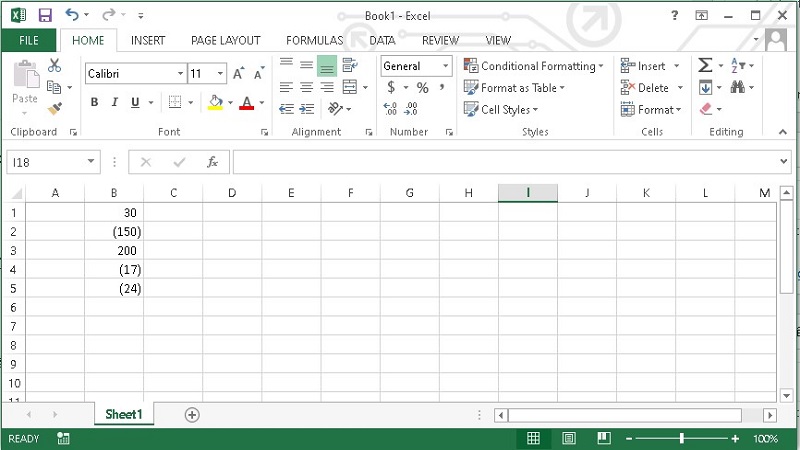
Task: Toggle Underline formatting
Action: (135, 102)
